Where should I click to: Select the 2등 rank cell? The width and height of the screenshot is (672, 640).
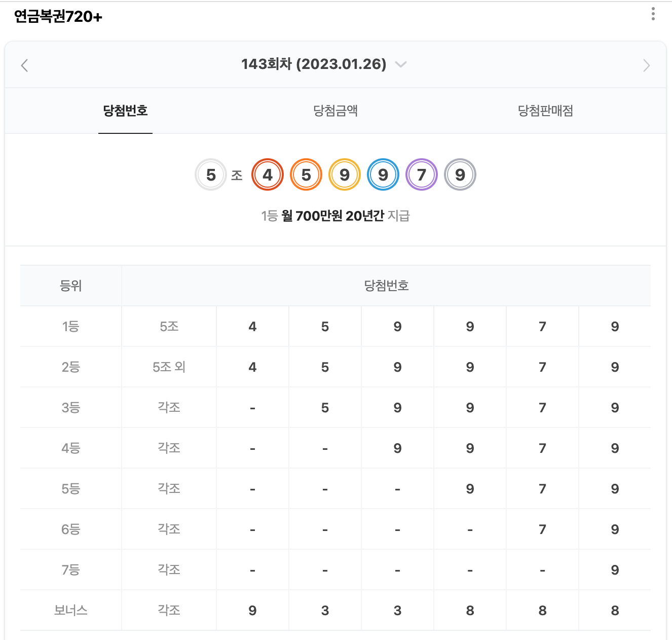(71, 367)
